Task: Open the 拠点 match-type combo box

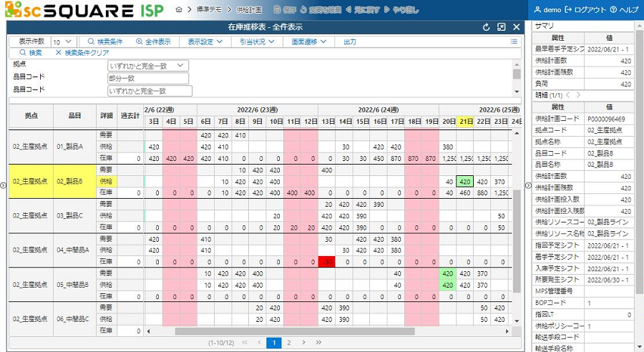Action: (x=148, y=66)
